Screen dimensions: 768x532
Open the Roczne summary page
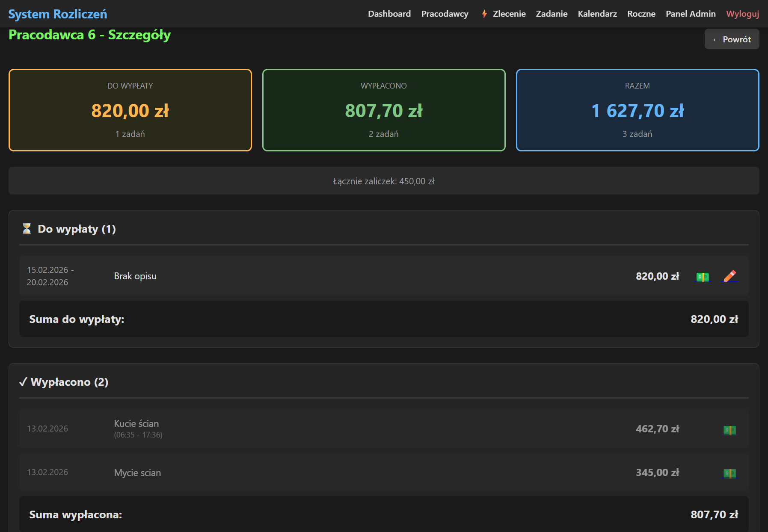641,14
